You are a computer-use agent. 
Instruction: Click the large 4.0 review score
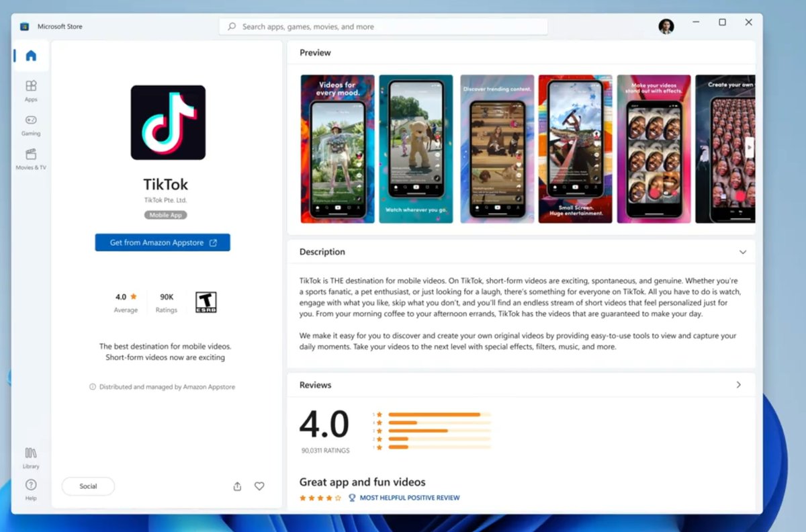point(324,424)
